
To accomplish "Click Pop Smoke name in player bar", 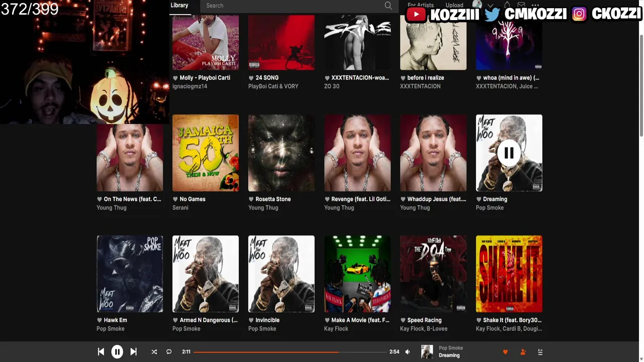I will pos(451,348).
